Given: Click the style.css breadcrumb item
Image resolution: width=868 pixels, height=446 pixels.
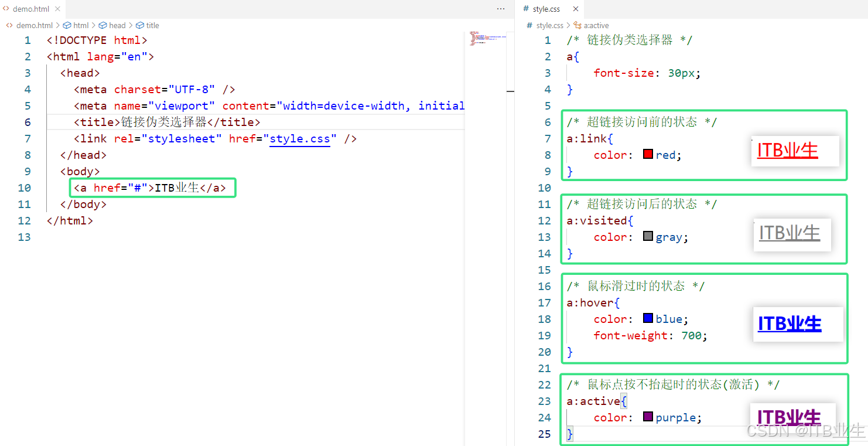Looking at the screenshot, I should (550, 25).
